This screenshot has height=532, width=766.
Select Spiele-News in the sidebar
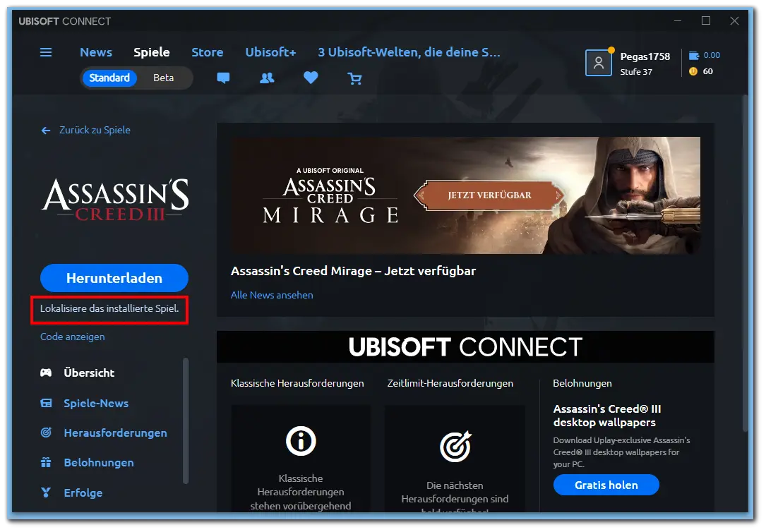[x=96, y=403]
